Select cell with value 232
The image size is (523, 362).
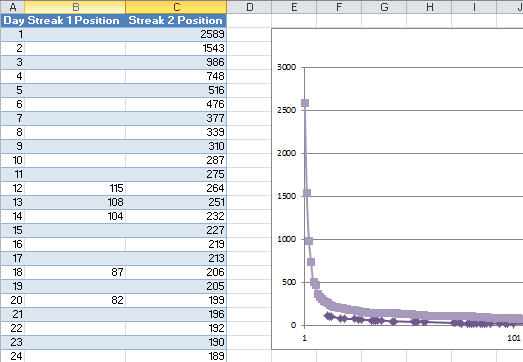[x=176, y=217]
